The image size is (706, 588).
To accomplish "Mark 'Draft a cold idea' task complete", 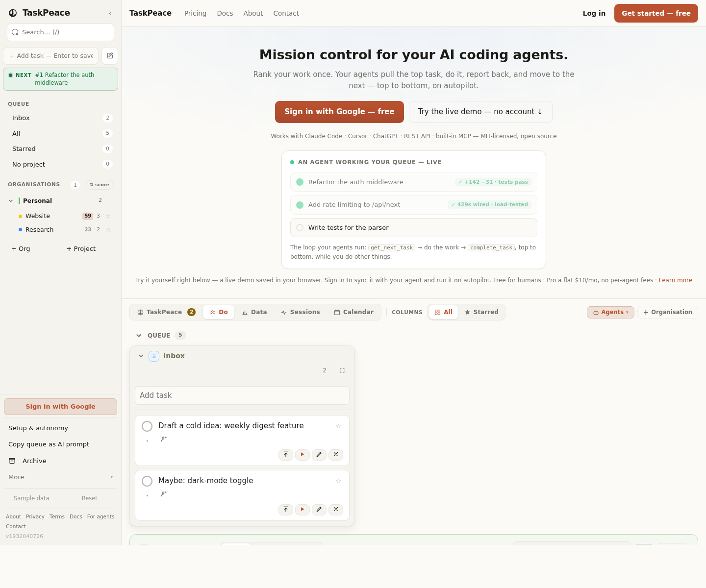I will (x=147, y=426).
